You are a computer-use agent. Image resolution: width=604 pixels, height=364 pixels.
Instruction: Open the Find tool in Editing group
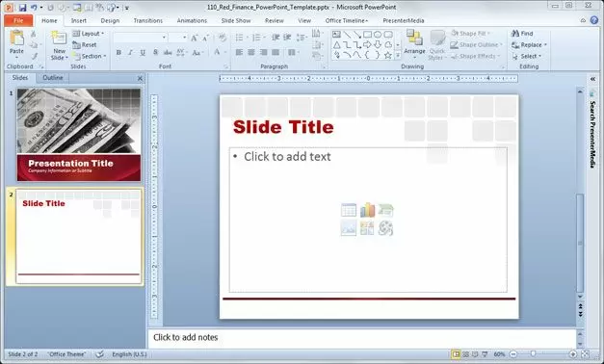point(522,34)
